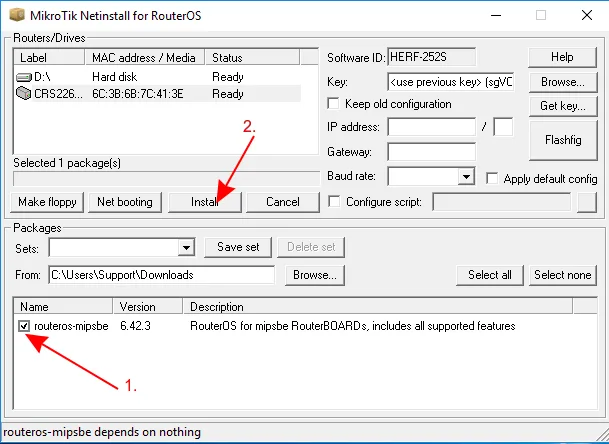
Task: Click Select all packages button
Action: tap(490, 275)
